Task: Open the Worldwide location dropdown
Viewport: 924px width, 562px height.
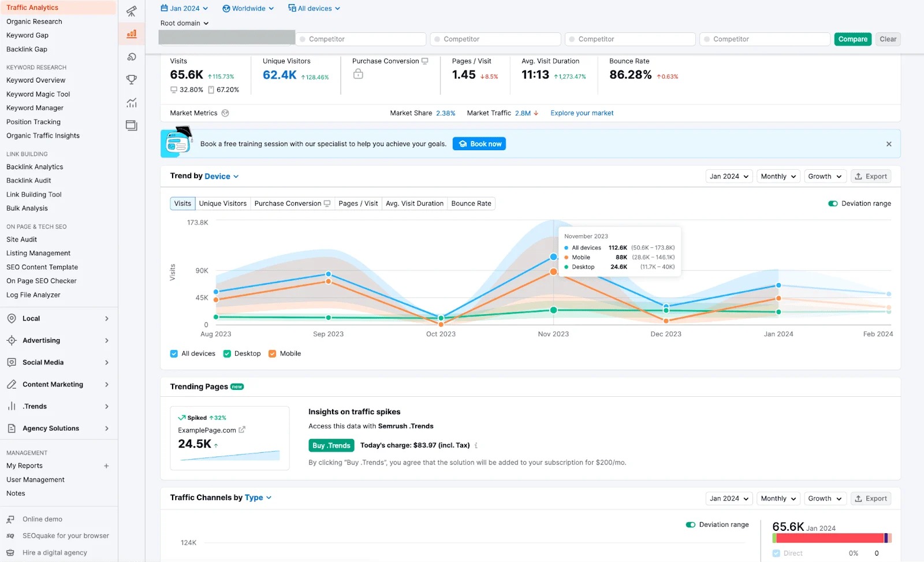Action: pos(248,9)
